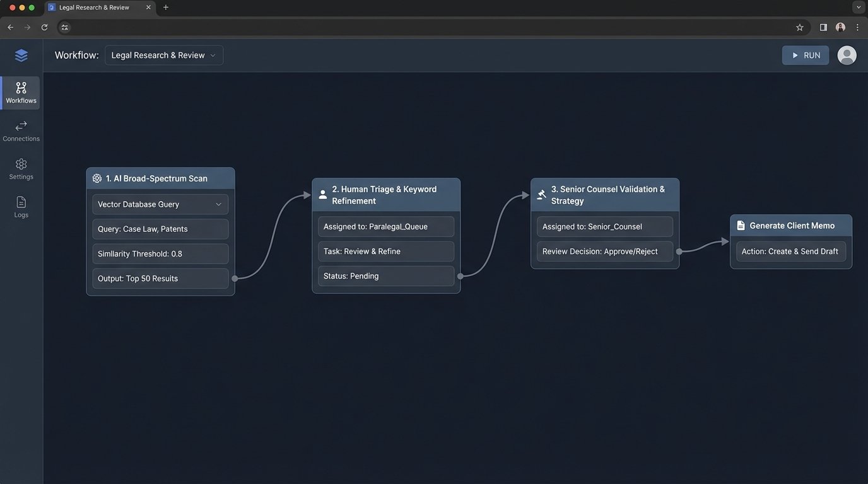868x484 pixels.
Task: Click the person icon on Human Triage node
Action: [x=323, y=195]
